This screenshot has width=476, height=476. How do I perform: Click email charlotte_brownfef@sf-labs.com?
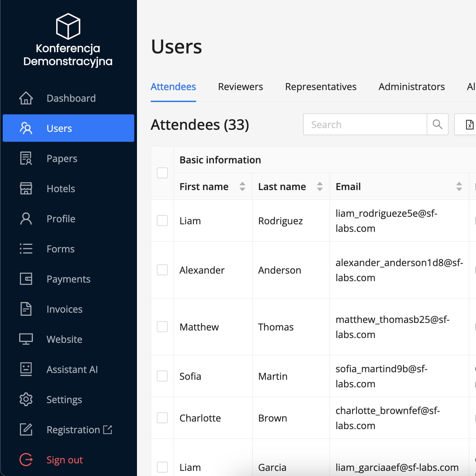pyautogui.click(x=388, y=418)
